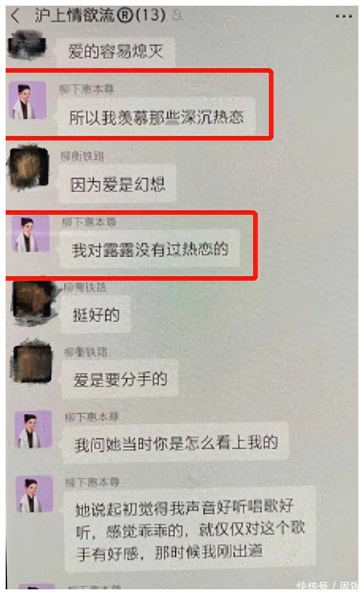Tap the blurred avatar beside 爱是要分手的
The width and height of the screenshot is (364, 595).
click(x=32, y=363)
